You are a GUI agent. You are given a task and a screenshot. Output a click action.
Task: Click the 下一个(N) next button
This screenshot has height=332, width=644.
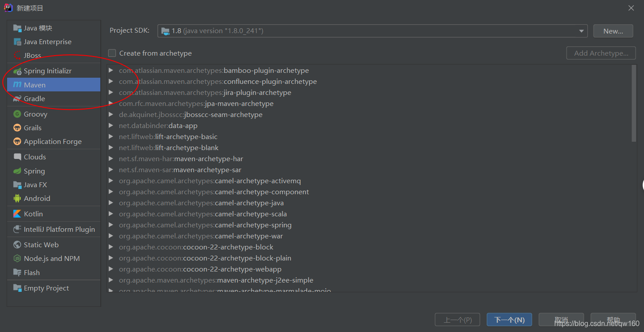tap(509, 320)
